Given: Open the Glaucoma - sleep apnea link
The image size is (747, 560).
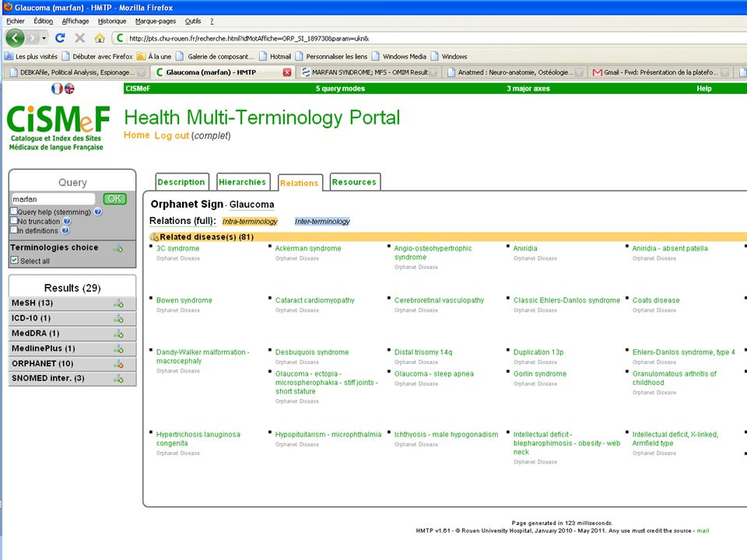Looking at the screenshot, I should [434, 374].
